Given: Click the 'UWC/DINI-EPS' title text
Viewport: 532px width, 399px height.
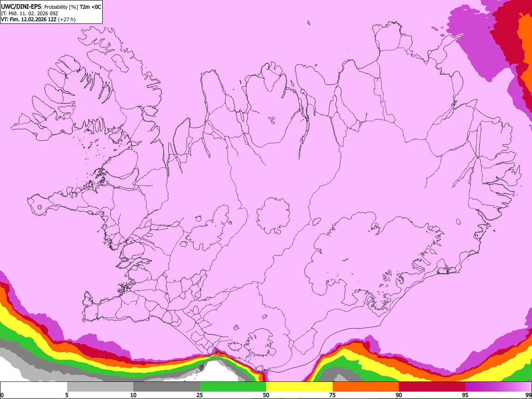Looking at the screenshot, I should [20, 7].
